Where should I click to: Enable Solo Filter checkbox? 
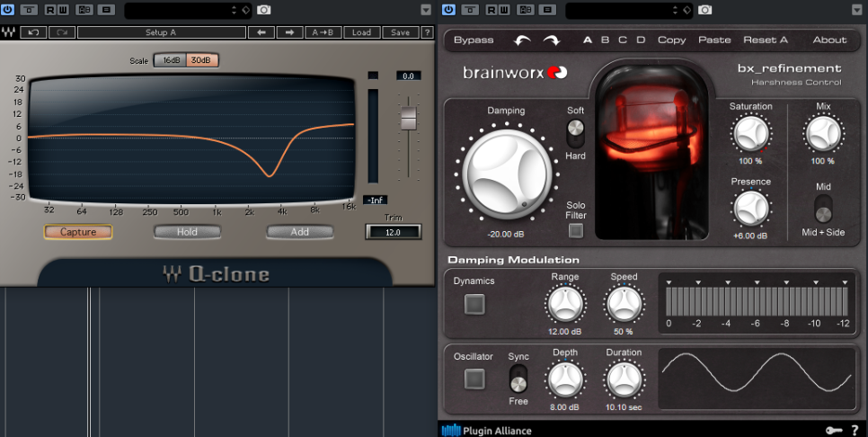click(x=576, y=230)
